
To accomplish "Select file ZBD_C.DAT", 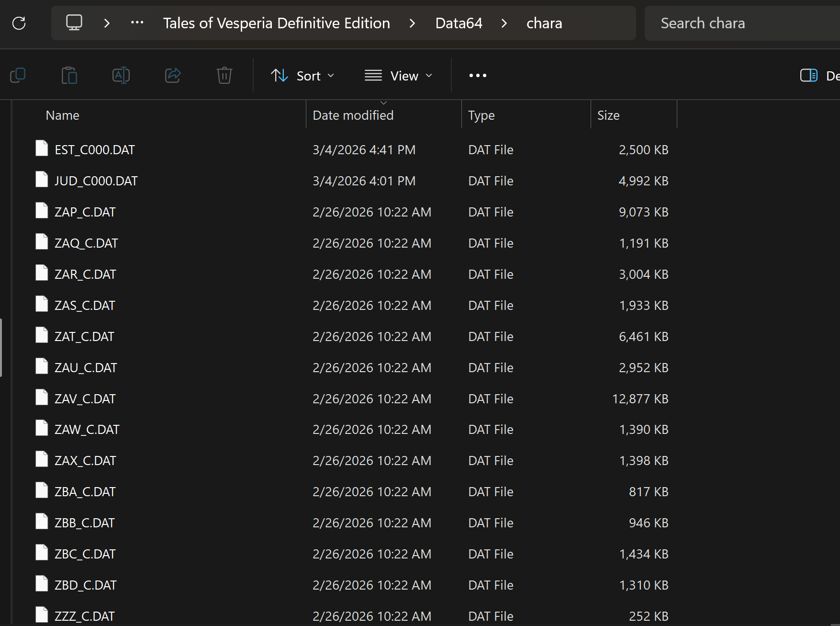I will point(86,585).
